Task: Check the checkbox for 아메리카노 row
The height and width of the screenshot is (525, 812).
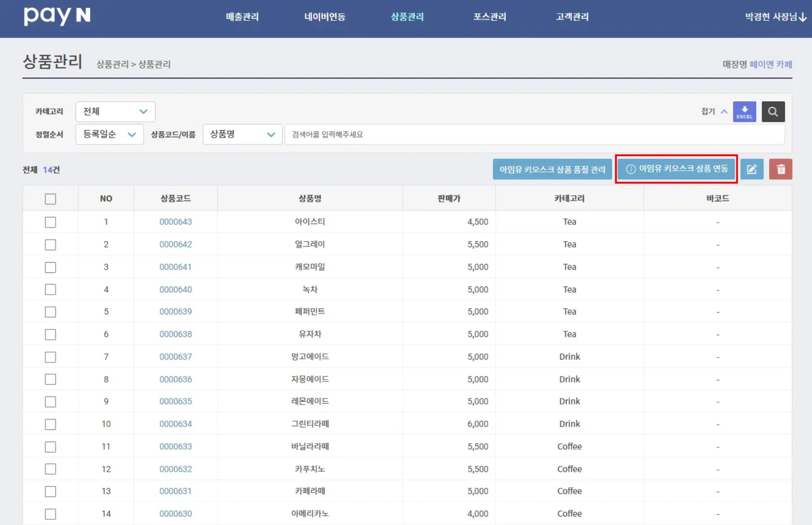Action: coord(50,514)
